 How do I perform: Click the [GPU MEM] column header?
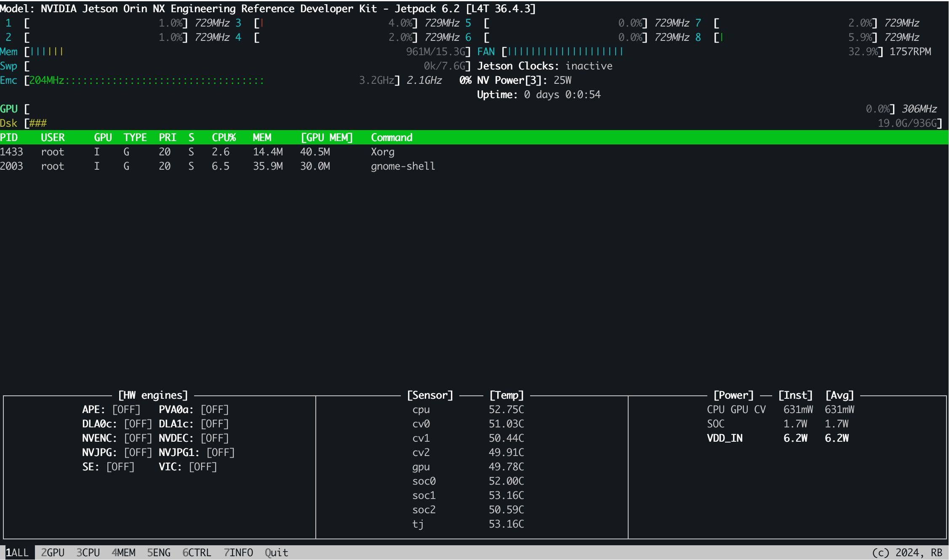coord(327,137)
